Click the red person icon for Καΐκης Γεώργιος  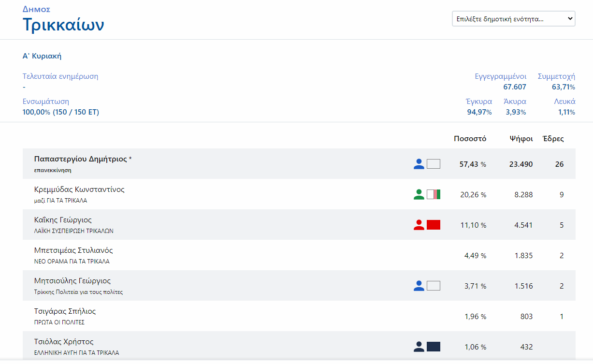coord(419,225)
